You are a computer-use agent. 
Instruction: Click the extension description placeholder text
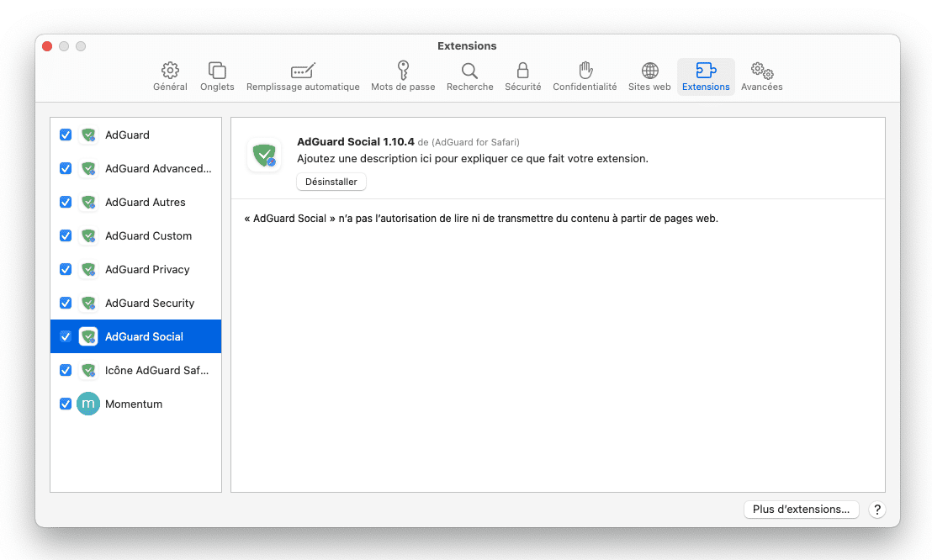[x=473, y=159]
